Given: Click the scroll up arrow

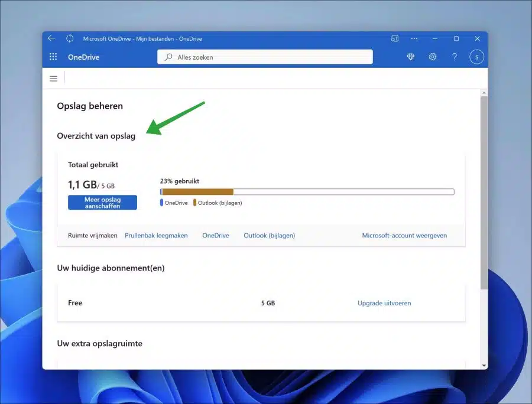Looking at the screenshot, I should (x=484, y=93).
